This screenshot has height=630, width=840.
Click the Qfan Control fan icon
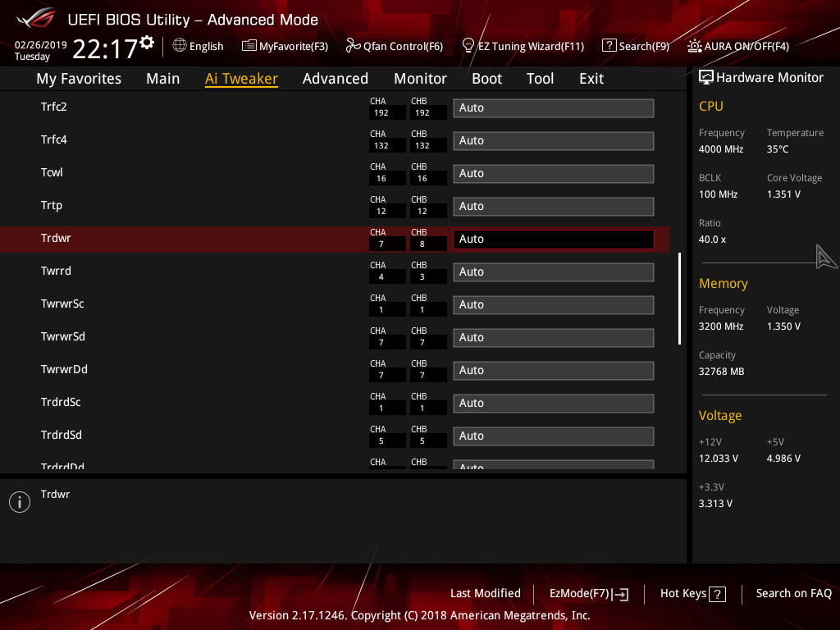(x=353, y=46)
